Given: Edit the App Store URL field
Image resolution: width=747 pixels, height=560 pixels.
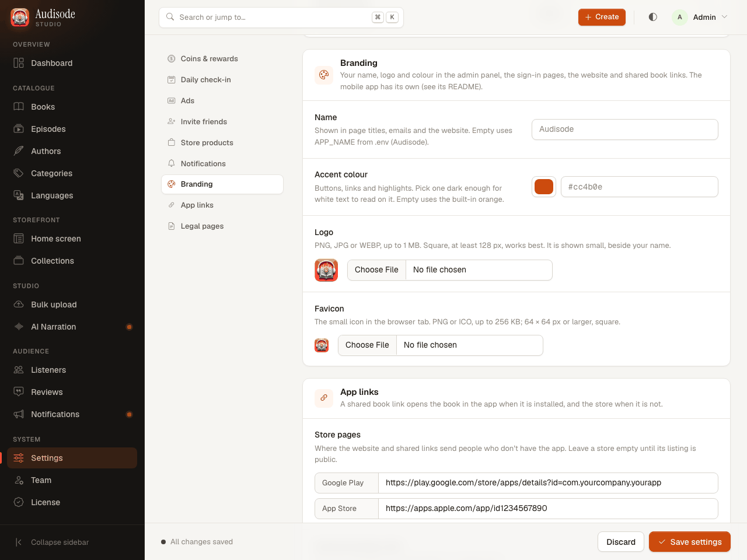Looking at the screenshot, I should pos(548,509).
